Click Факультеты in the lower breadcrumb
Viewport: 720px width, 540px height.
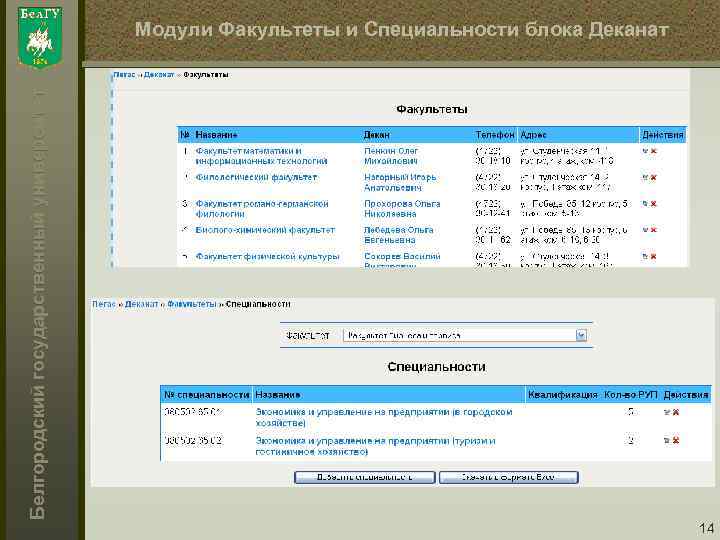click(x=191, y=304)
